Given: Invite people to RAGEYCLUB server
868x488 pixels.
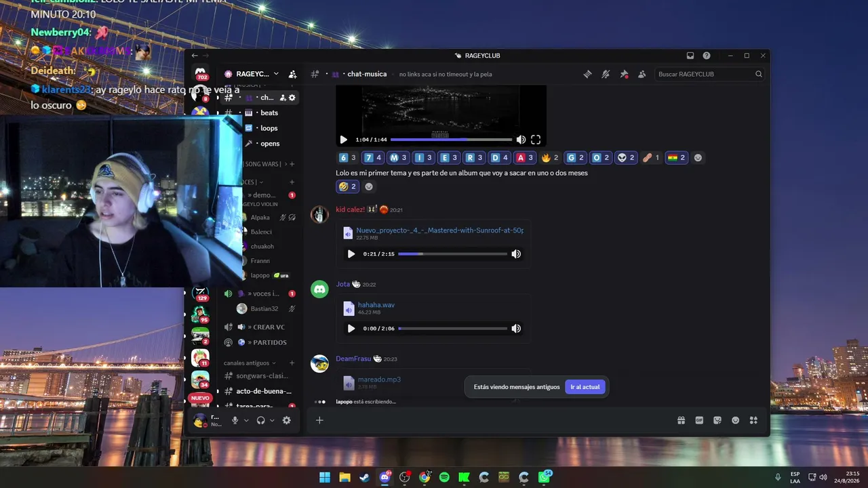Looking at the screenshot, I should coord(292,74).
